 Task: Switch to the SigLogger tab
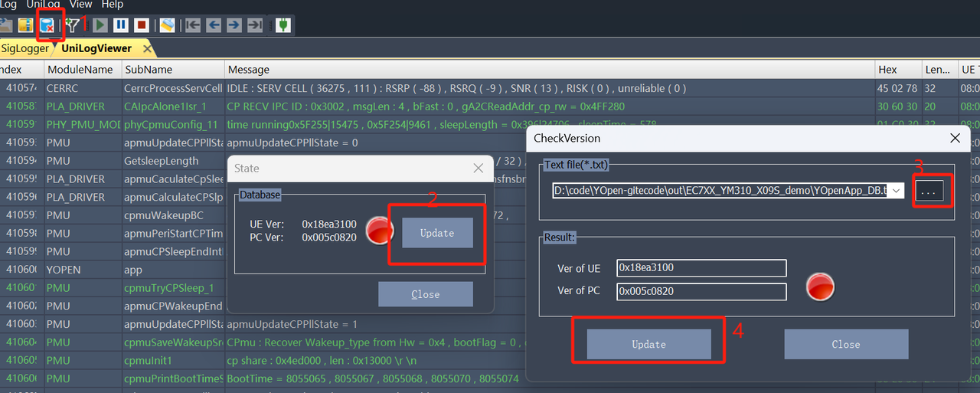tap(24, 48)
